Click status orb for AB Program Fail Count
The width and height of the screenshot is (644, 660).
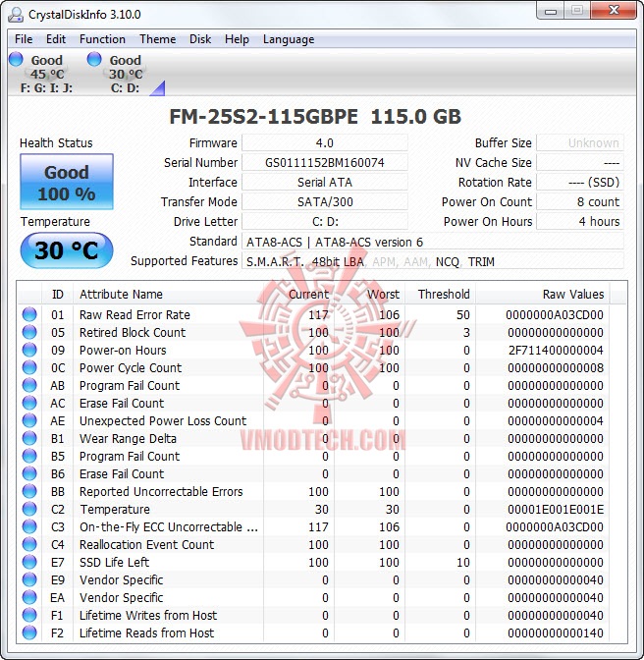(x=29, y=385)
